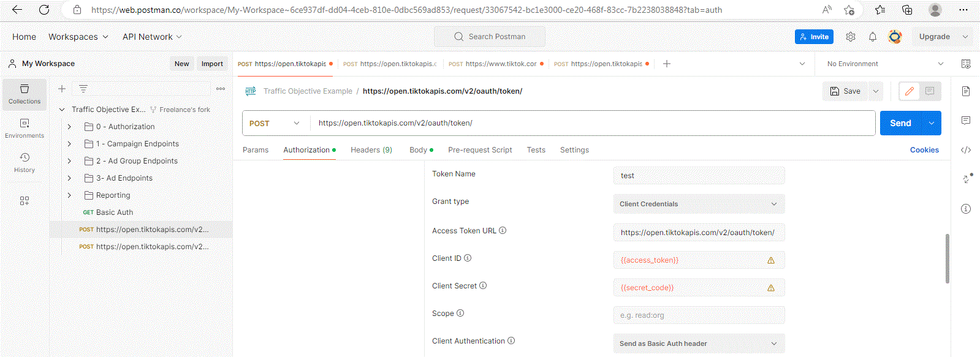980x357 pixels.
Task: Click the Save button
Action: pyautogui.click(x=845, y=91)
